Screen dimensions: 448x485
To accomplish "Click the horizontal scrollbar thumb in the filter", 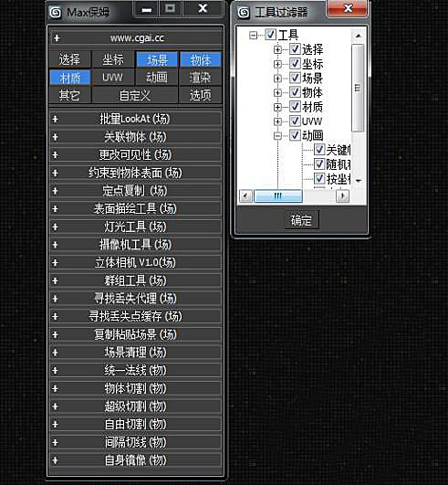I will coord(278,196).
